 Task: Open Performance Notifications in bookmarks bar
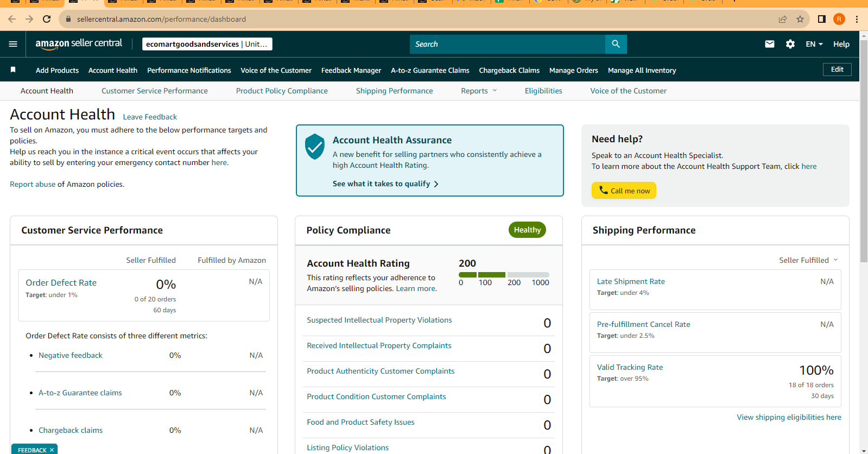click(x=189, y=70)
